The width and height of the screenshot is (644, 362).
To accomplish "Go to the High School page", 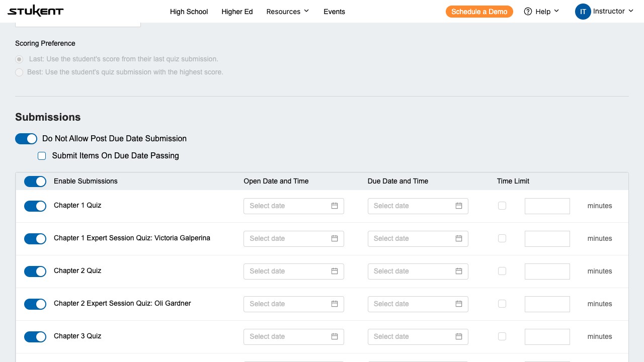I will (x=189, y=12).
